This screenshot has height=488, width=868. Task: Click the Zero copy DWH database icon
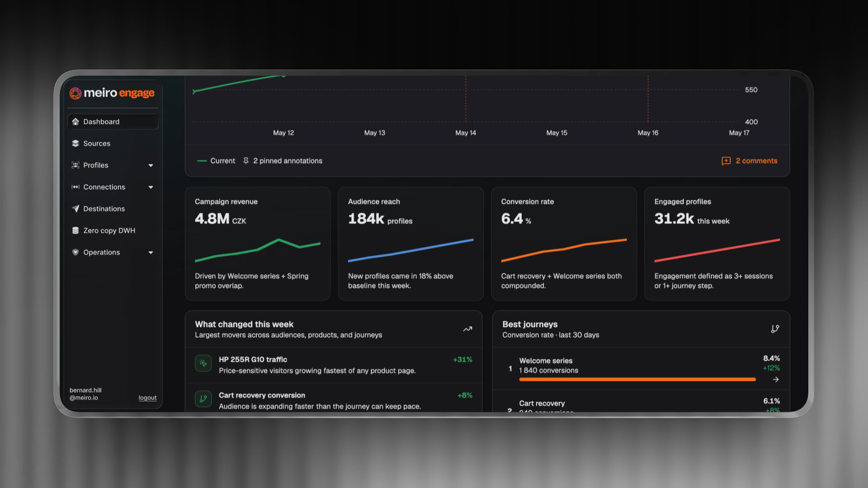[75, 230]
